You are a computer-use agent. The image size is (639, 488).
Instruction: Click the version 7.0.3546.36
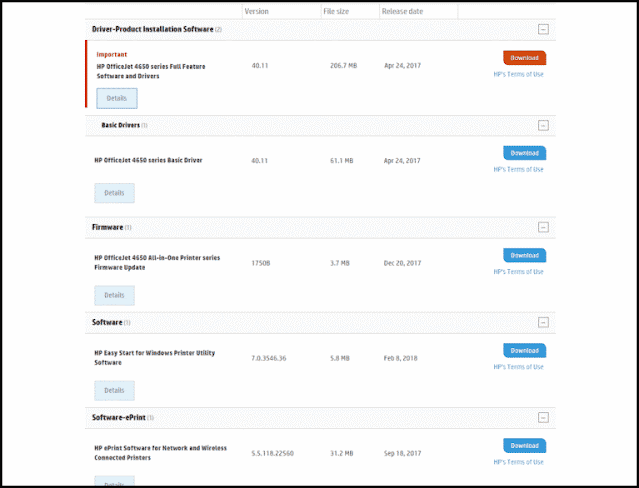[x=269, y=358]
